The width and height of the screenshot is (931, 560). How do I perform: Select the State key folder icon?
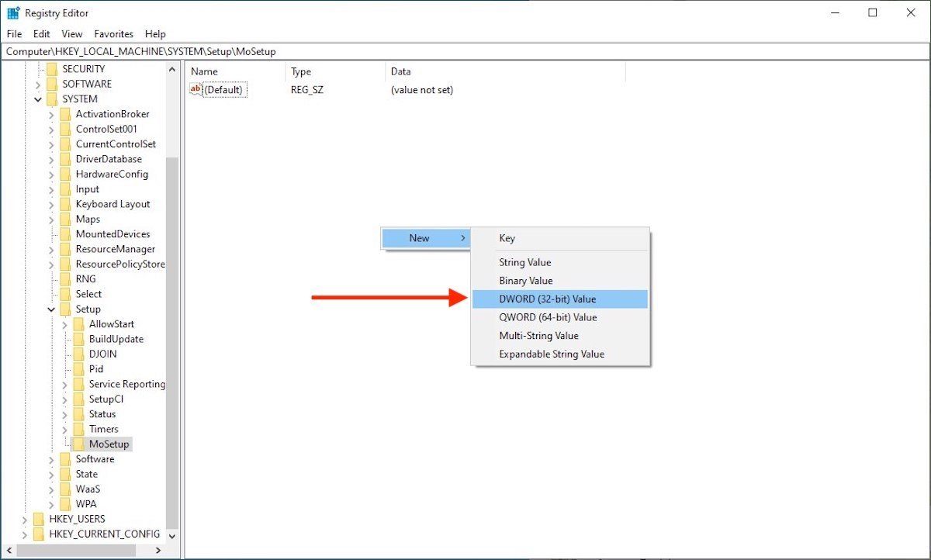pos(65,475)
